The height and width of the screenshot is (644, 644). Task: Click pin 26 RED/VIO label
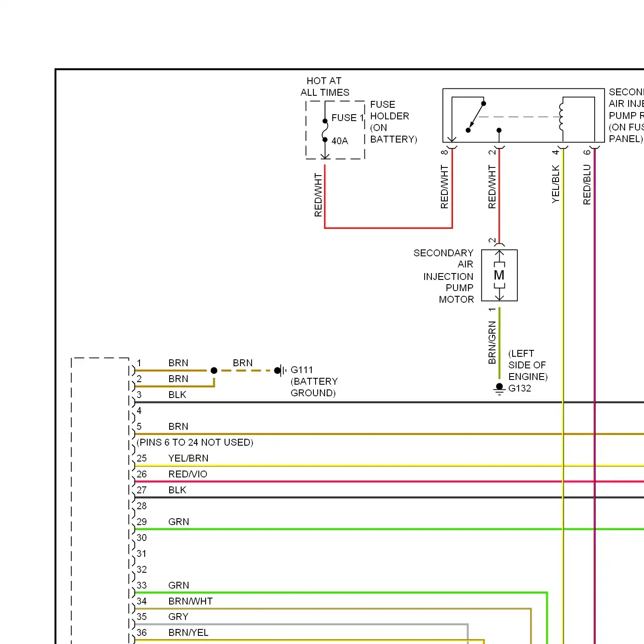(188, 474)
